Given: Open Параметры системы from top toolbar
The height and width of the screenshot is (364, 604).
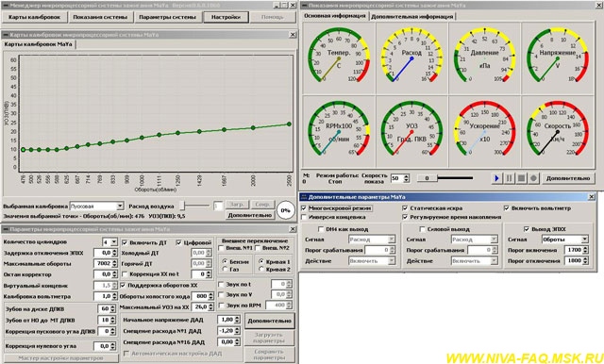Looking at the screenshot, I should (x=168, y=17).
